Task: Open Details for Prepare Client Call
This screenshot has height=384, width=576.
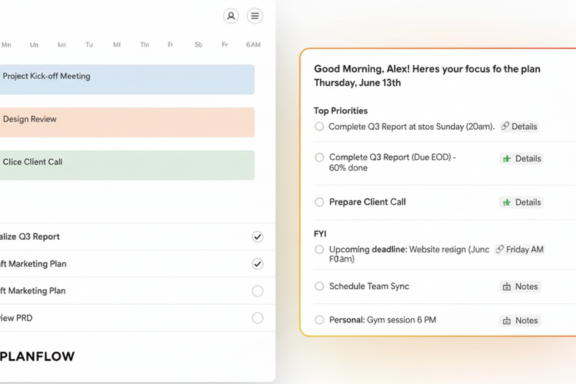Action: [521, 202]
